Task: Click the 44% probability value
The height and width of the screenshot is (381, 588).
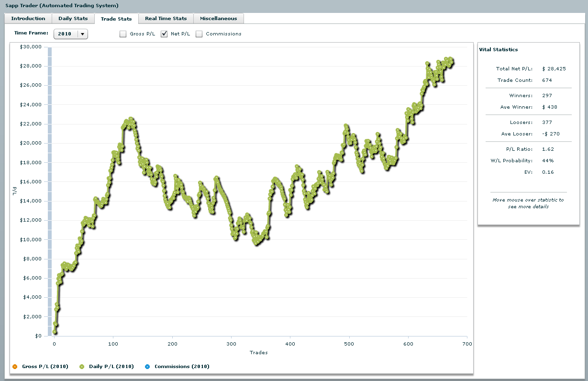Action: (548, 161)
